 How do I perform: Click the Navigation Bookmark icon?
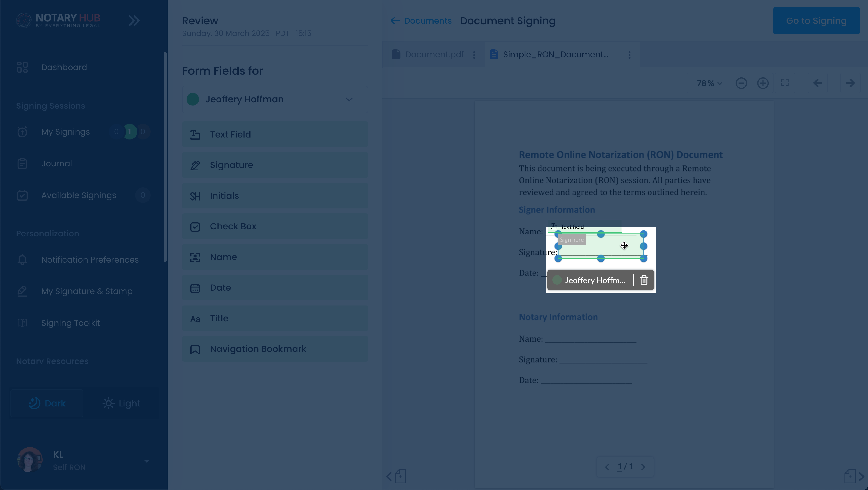(x=195, y=349)
